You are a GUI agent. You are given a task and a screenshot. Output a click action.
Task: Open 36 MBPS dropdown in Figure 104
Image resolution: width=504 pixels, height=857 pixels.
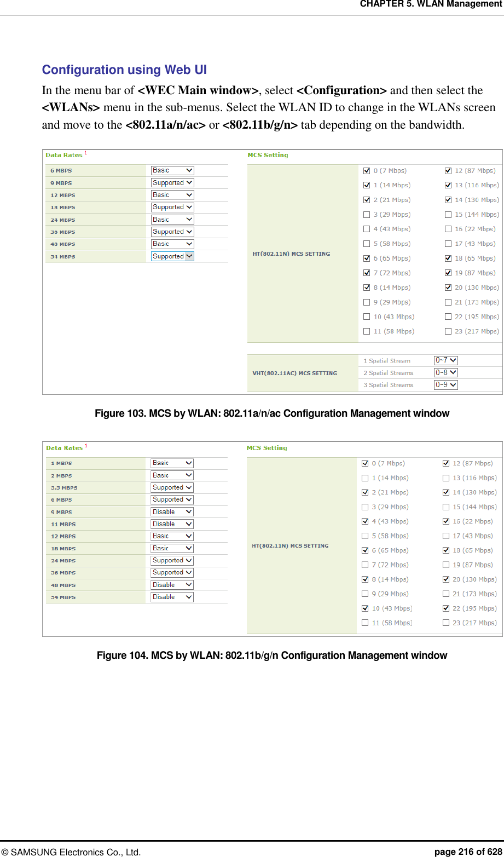coord(172,572)
